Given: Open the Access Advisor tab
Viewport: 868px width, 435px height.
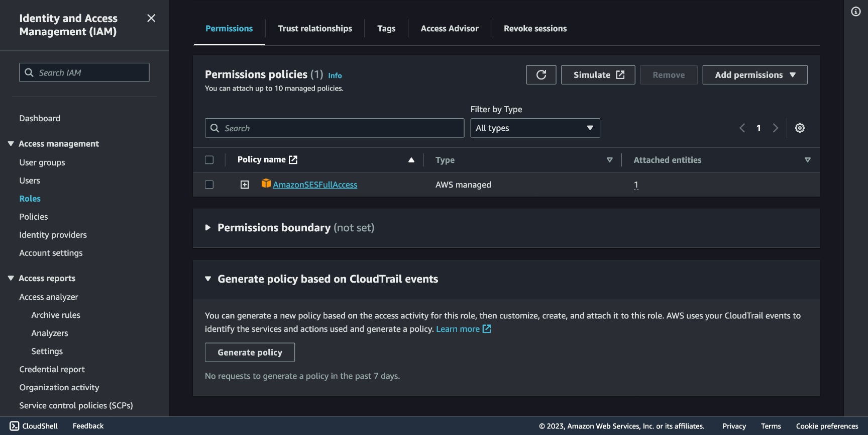Looking at the screenshot, I should point(450,29).
